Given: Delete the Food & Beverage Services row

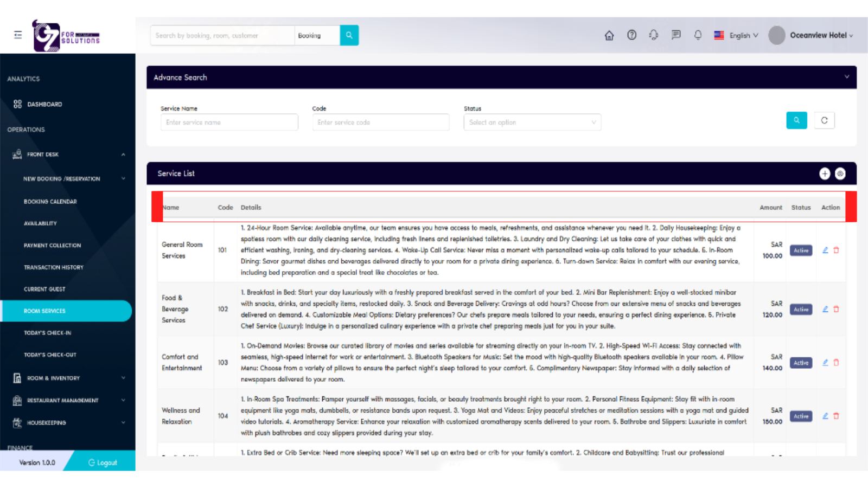Looking at the screenshot, I should tap(837, 309).
